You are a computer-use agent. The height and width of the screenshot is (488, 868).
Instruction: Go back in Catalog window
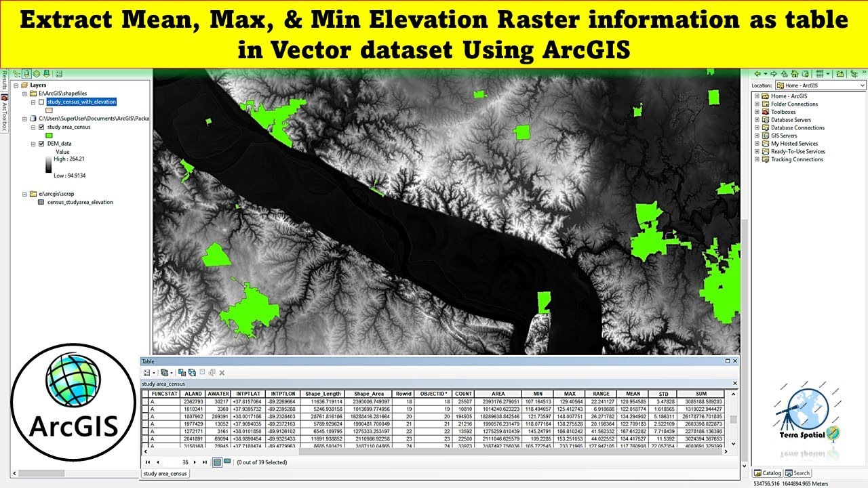[x=757, y=74]
